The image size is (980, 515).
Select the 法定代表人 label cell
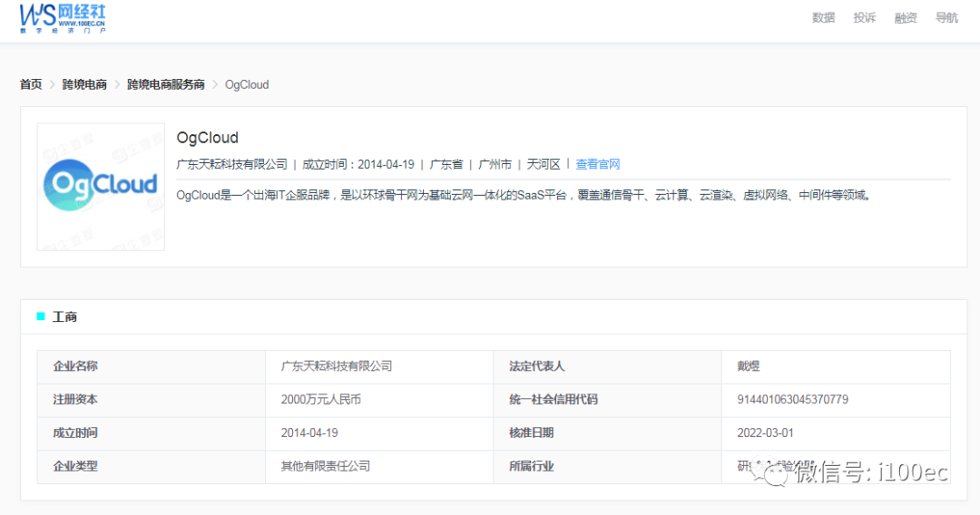point(607,366)
